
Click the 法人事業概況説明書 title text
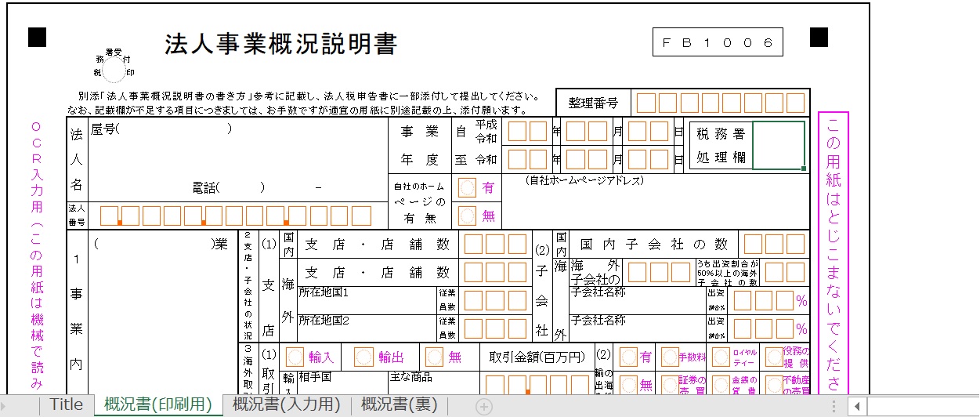pos(281,44)
